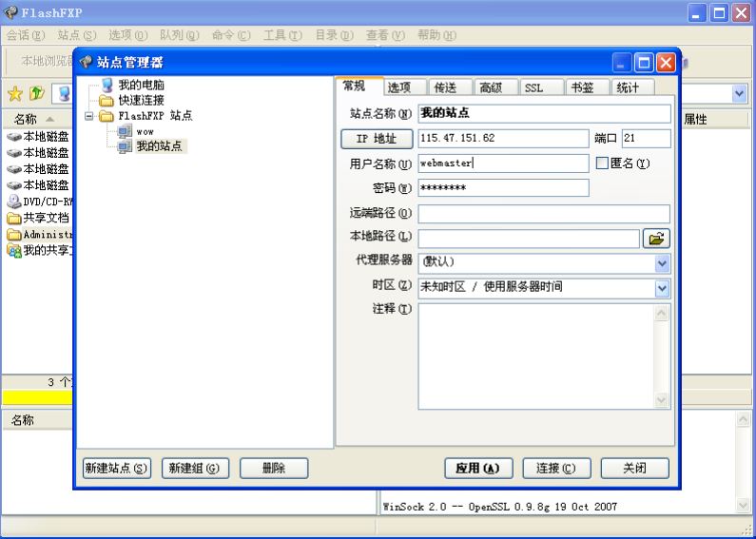Click the browse folder icon beside 本地路径
Screen dimensions: 756x539
point(656,239)
